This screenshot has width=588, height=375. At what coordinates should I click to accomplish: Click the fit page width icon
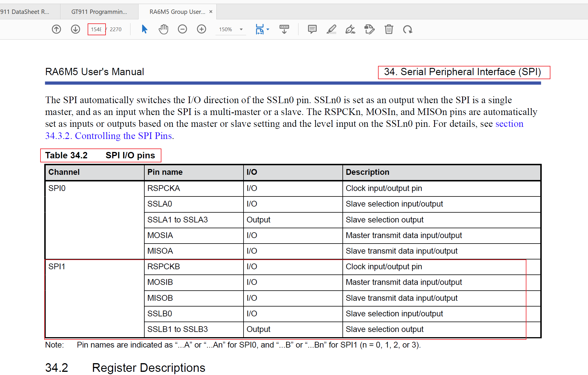click(x=260, y=29)
